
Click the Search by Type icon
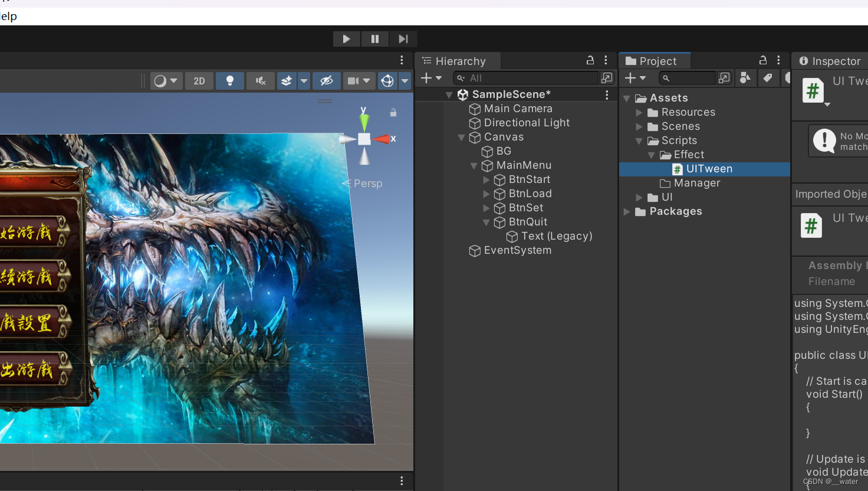click(745, 78)
